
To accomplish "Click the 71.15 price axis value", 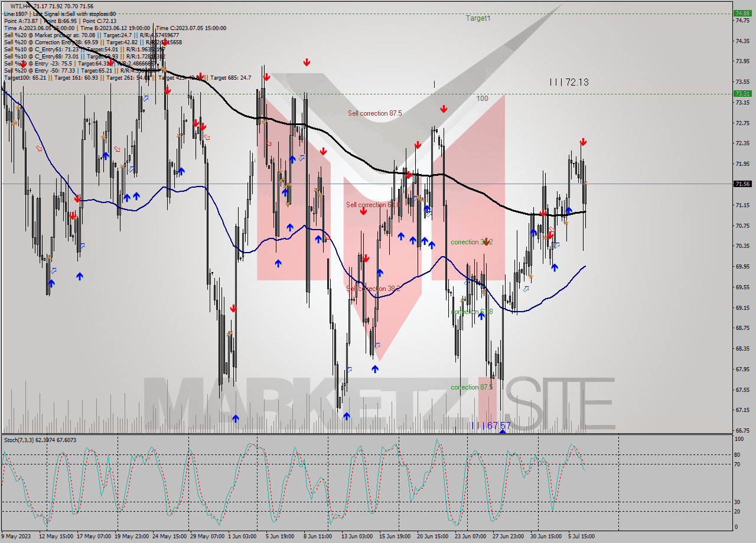I will (x=742, y=205).
